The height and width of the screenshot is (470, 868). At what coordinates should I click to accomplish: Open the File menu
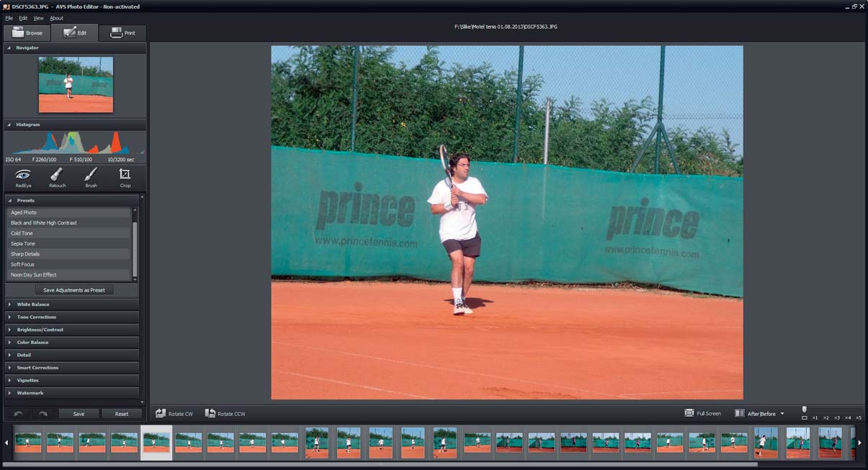coord(9,18)
